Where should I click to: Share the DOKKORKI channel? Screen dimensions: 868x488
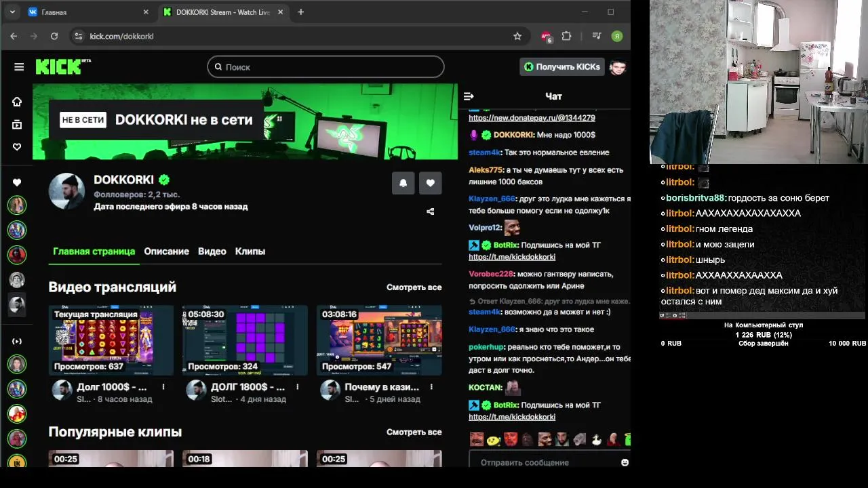point(430,211)
